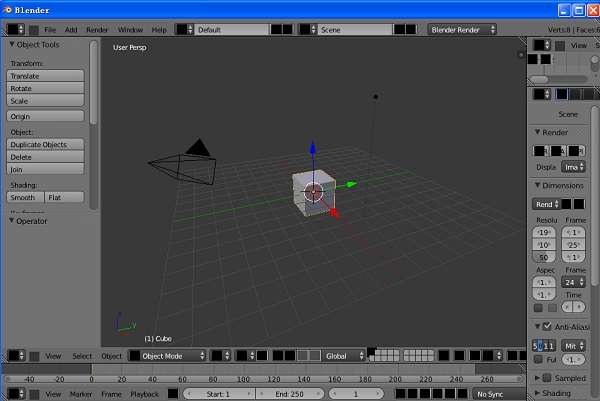
Task: Delete the current Default screen layout
Action: [287, 29]
